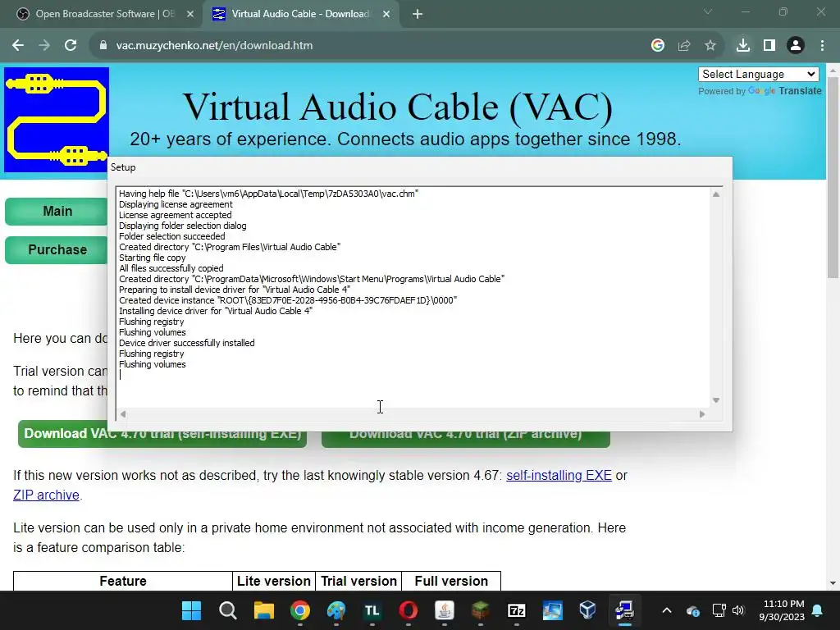Reload the current page
Viewport: 840px width, 630px height.
[71, 46]
